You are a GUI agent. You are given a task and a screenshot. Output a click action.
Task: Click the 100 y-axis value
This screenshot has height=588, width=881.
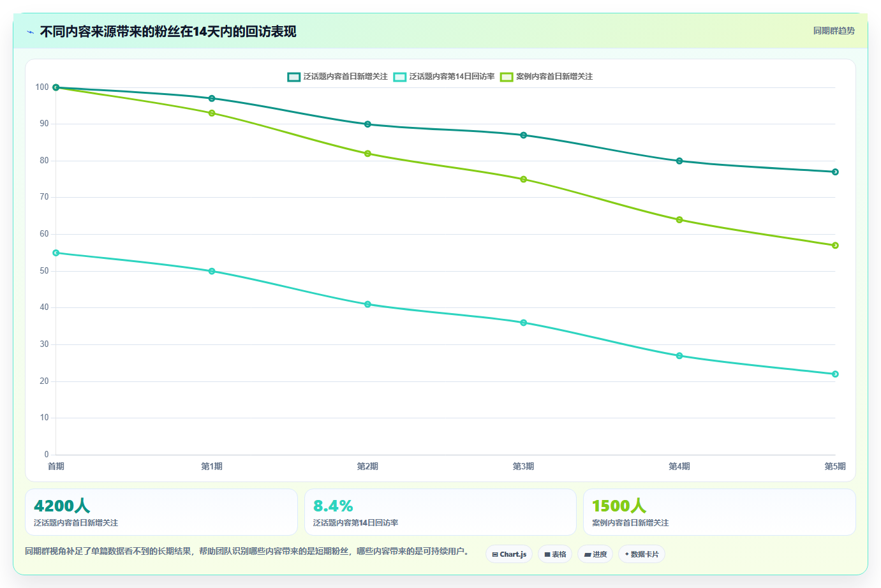(42, 87)
